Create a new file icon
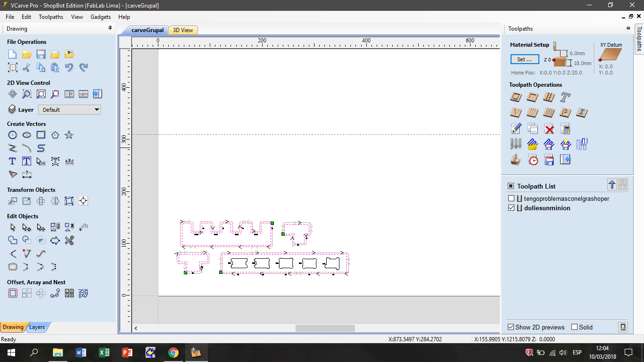The width and height of the screenshot is (644, 362). [13, 54]
